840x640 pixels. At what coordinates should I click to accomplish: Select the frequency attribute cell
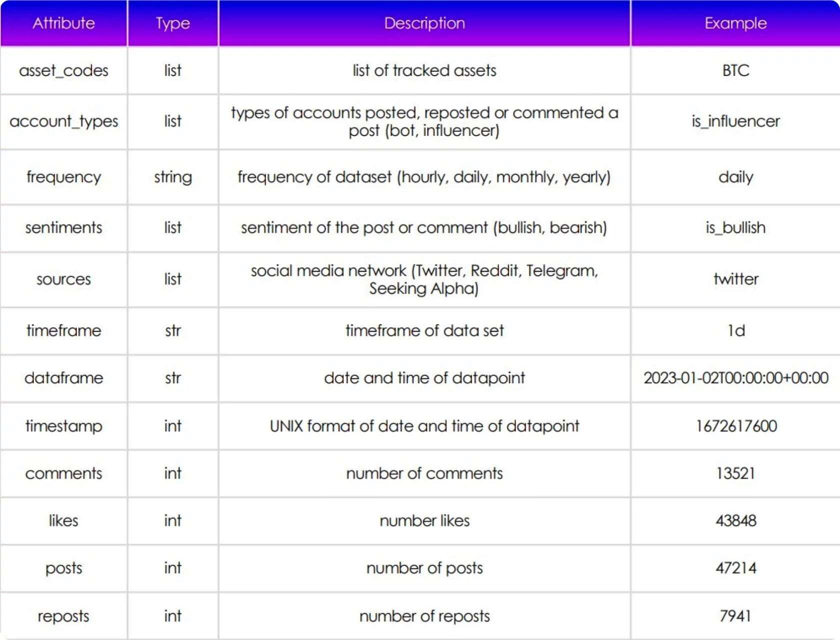[x=63, y=177]
